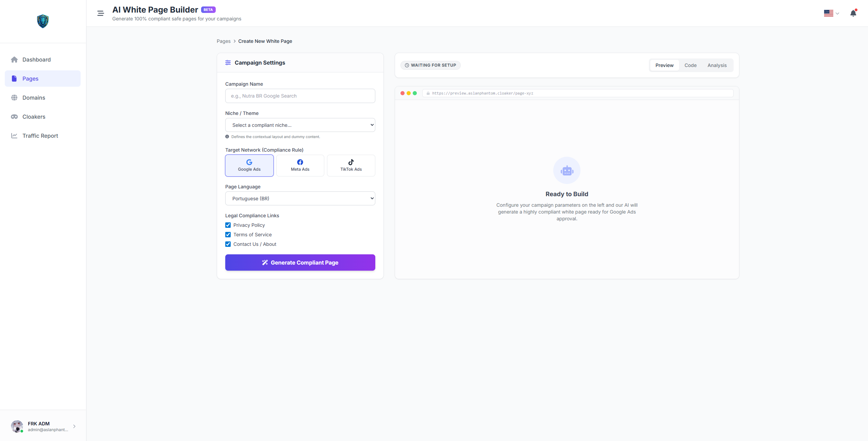
Task: Open notifications via the bell icon
Action: [x=853, y=13]
